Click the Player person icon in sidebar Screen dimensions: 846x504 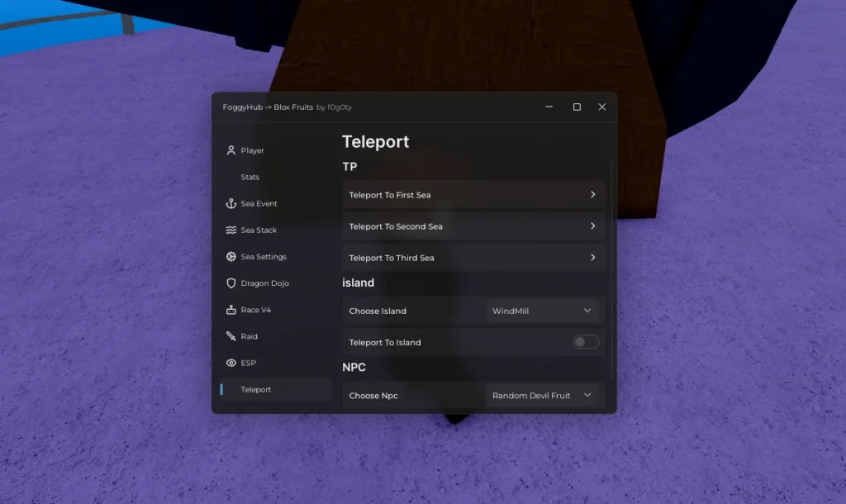pos(231,150)
